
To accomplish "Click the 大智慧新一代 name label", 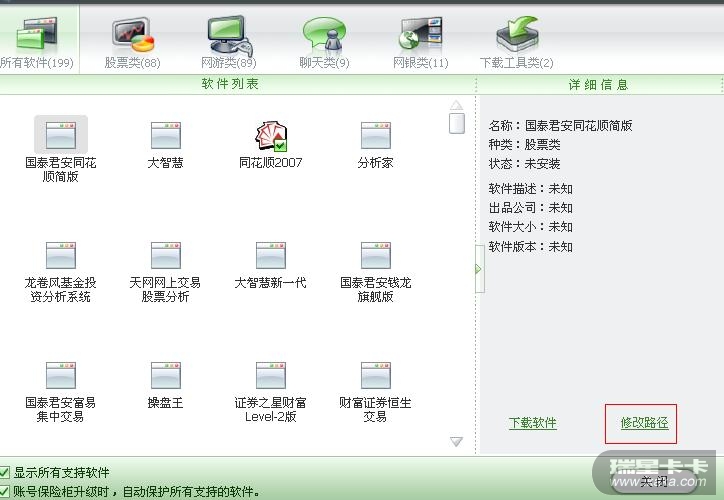I will (271, 283).
